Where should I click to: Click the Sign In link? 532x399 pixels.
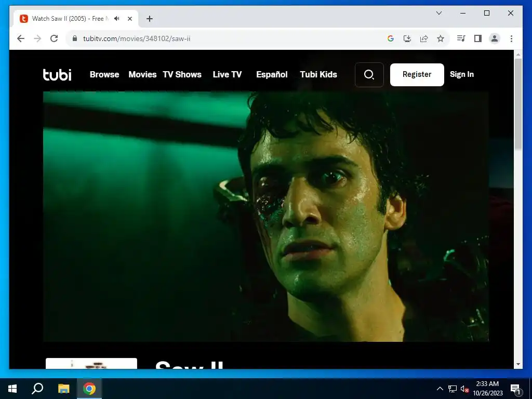pos(462,74)
